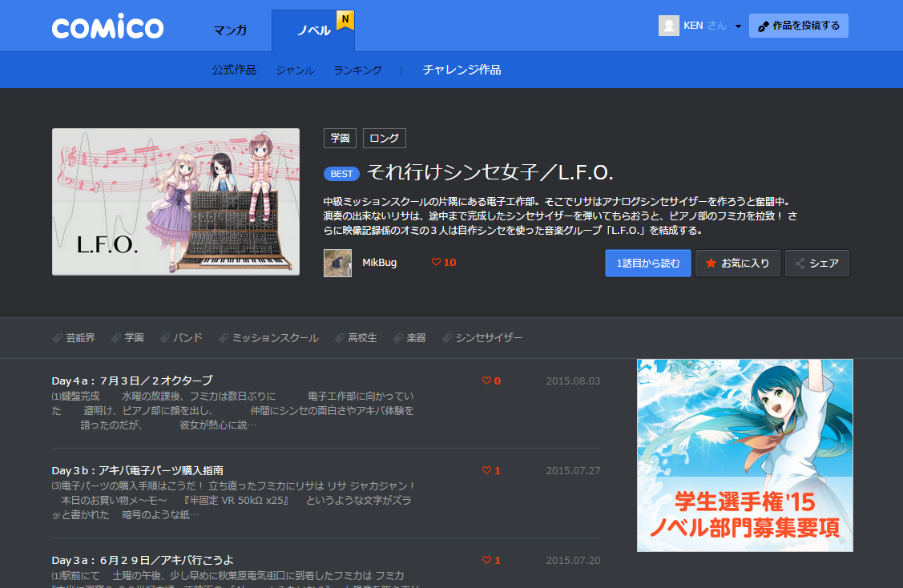Open the マンガ tab

pos(230,30)
